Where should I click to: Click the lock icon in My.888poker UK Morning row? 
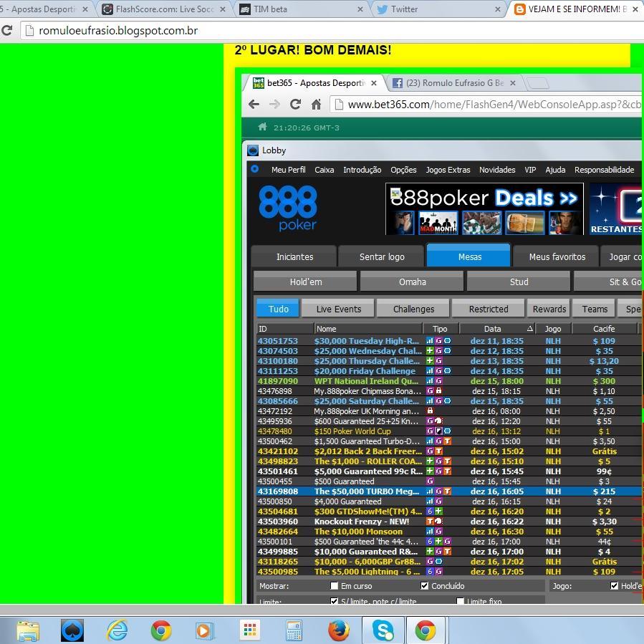click(430, 410)
